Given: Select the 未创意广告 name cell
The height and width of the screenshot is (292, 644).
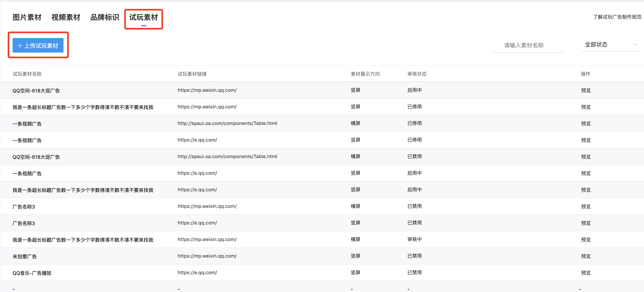Looking at the screenshot, I should point(24,256).
